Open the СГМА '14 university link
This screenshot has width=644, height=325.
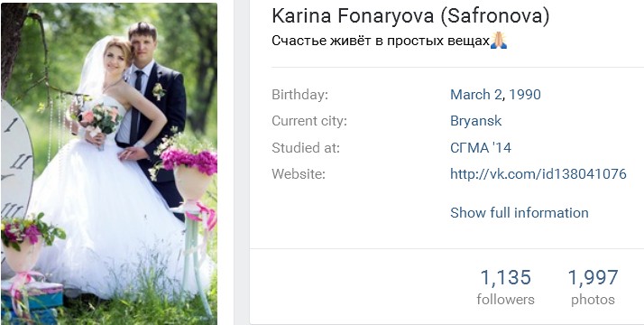(x=481, y=148)
